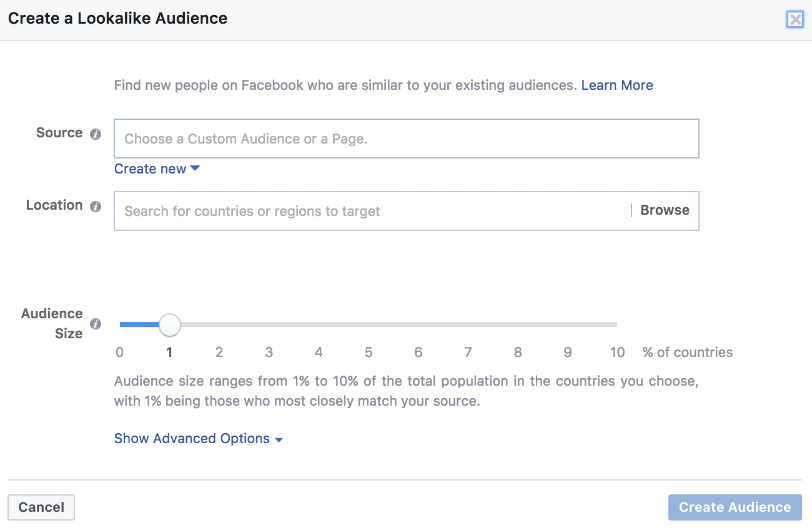This screenshot has width=812, height=528.
Task: Click the audience size slider handle
Action: 169,325
